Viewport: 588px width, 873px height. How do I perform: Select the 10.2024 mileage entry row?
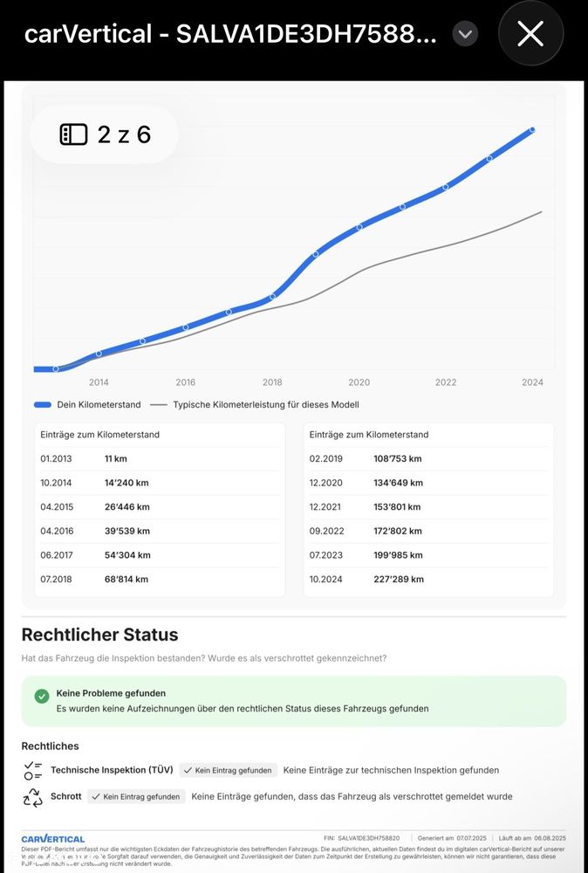(x=427, y=579)
